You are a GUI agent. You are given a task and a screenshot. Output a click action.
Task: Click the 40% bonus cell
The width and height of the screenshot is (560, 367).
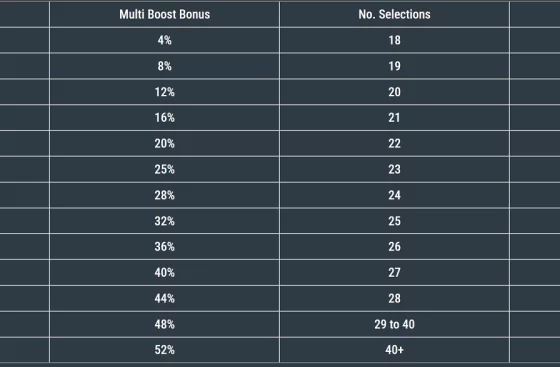click(164, 273)
